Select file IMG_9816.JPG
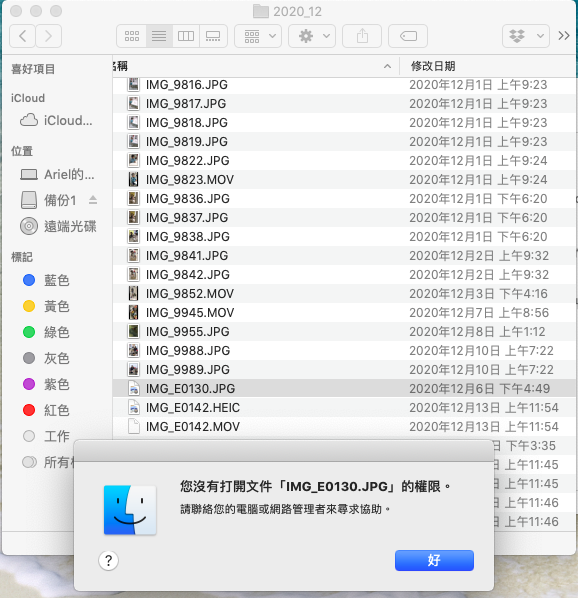 point(344,85)
